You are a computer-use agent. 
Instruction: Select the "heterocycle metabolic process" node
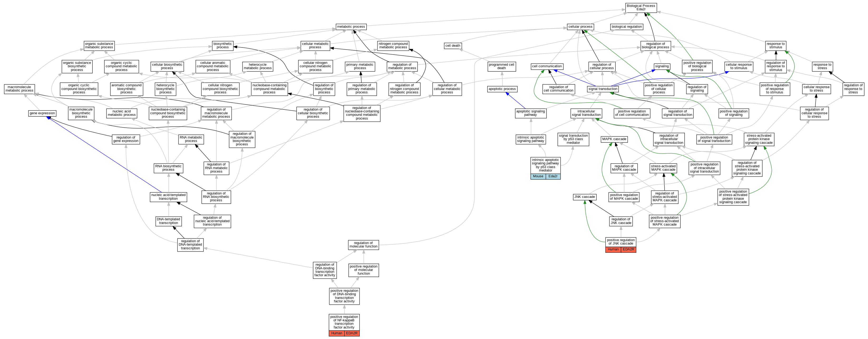click(258, 66)
